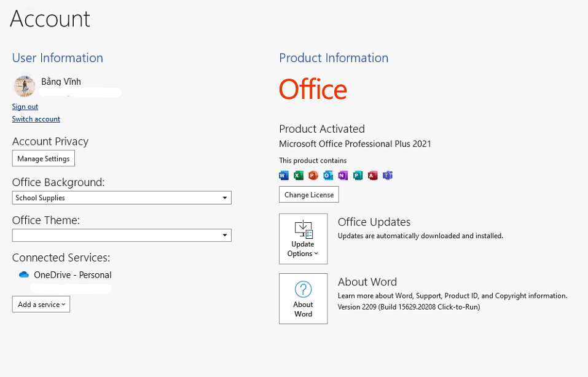Image resolution: width=588 pixels, height=377 pixels.
Task: Click the Office logo text
Action: tap(313, 89)
